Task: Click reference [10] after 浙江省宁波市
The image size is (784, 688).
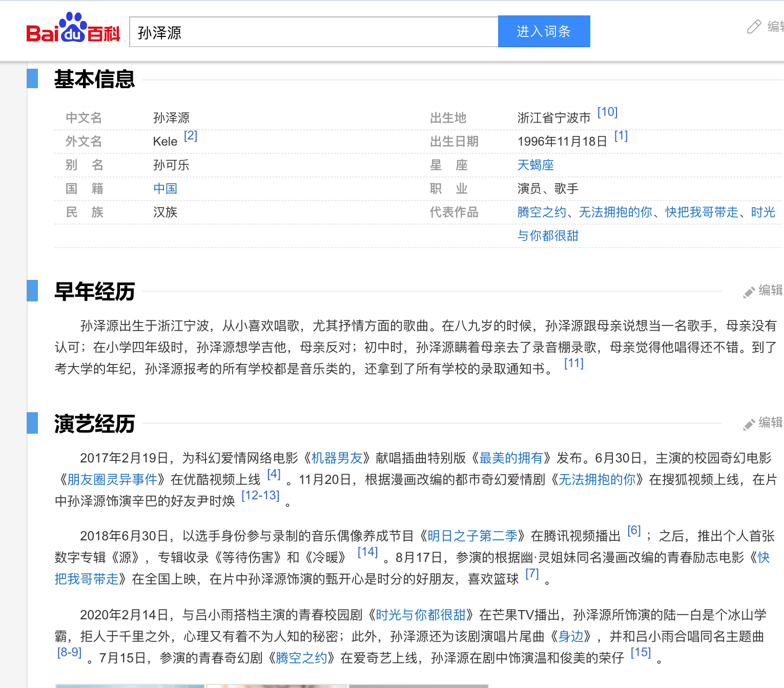Action: [608, 112]
